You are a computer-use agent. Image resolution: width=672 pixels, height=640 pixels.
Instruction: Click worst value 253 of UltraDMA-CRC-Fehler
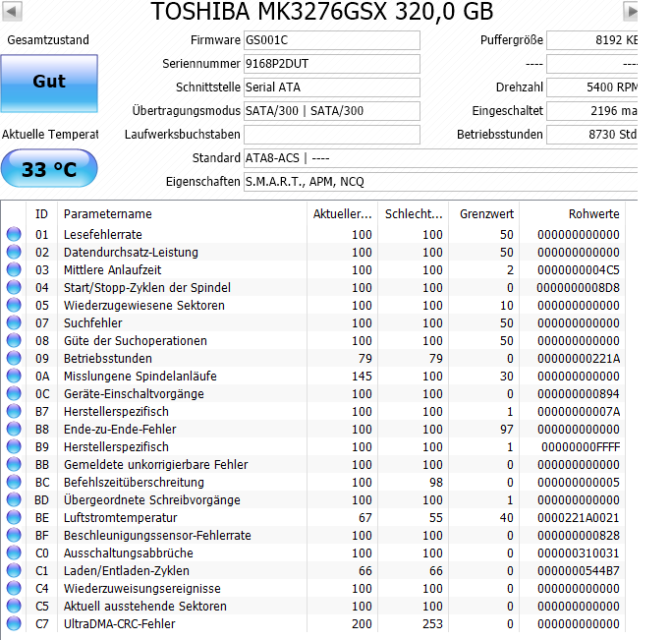[432, 624]
